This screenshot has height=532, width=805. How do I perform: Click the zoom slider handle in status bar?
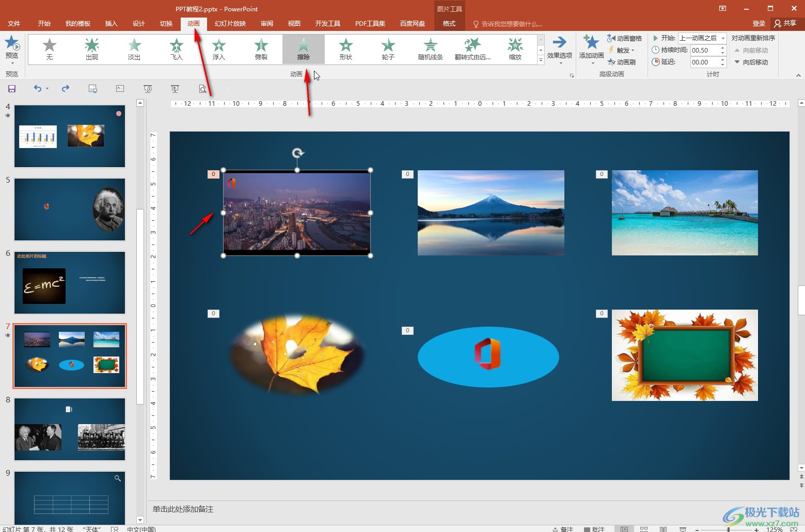click(x=728, y=529)
